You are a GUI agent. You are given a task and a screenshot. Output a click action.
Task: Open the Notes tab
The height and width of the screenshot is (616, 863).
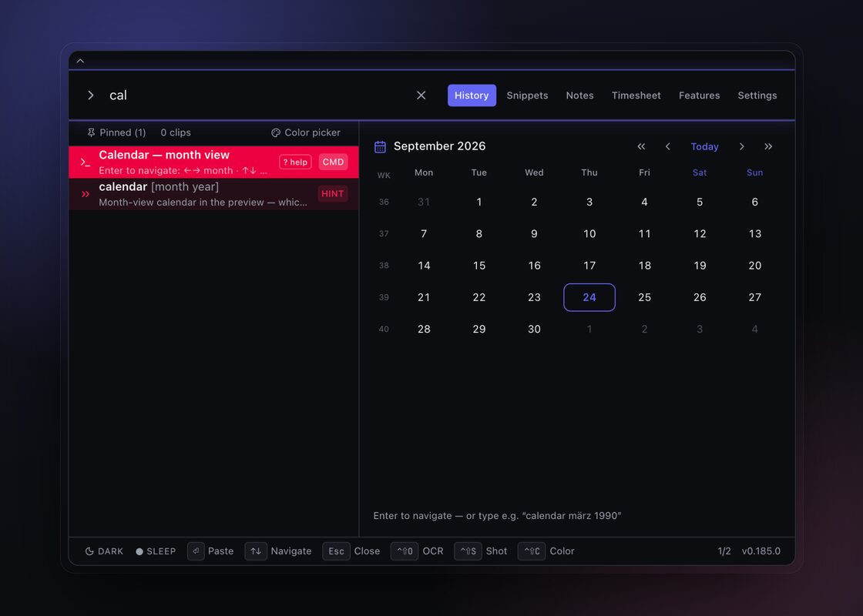(x=579, y=95)
